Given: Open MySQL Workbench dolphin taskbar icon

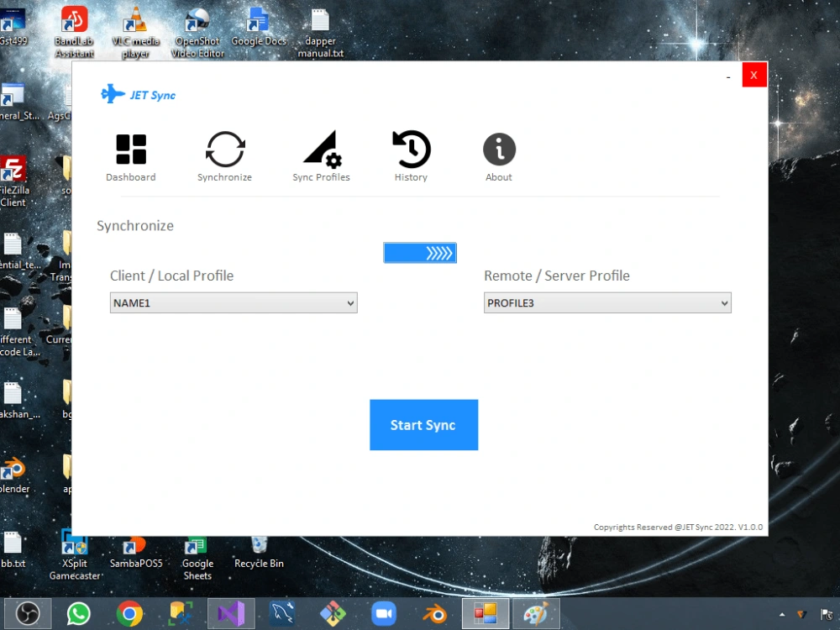Looking at the screenshot, I should click(281, 613).
